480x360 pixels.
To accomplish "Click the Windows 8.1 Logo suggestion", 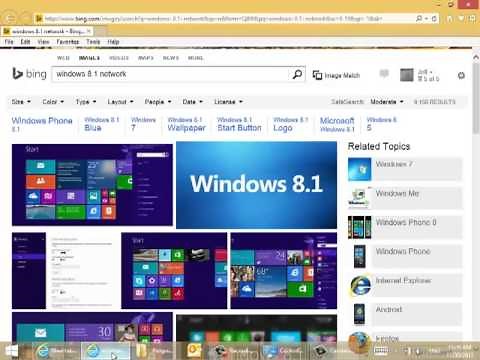I will coord(291,124).
